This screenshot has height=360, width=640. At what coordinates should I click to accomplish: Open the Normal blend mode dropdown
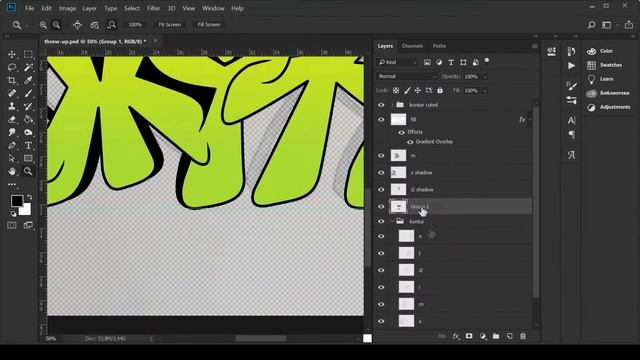point(407,76)
